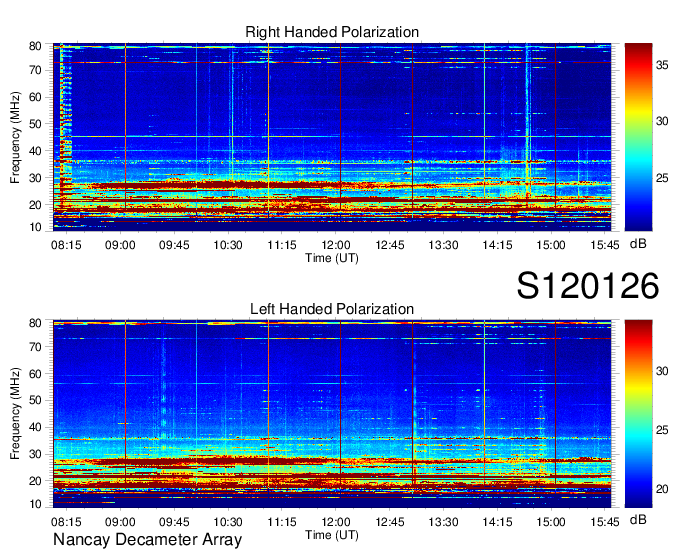The image size is (680, 552).
Task: Click the Left Handed plot's dB color bar
Action: (638, 414)
